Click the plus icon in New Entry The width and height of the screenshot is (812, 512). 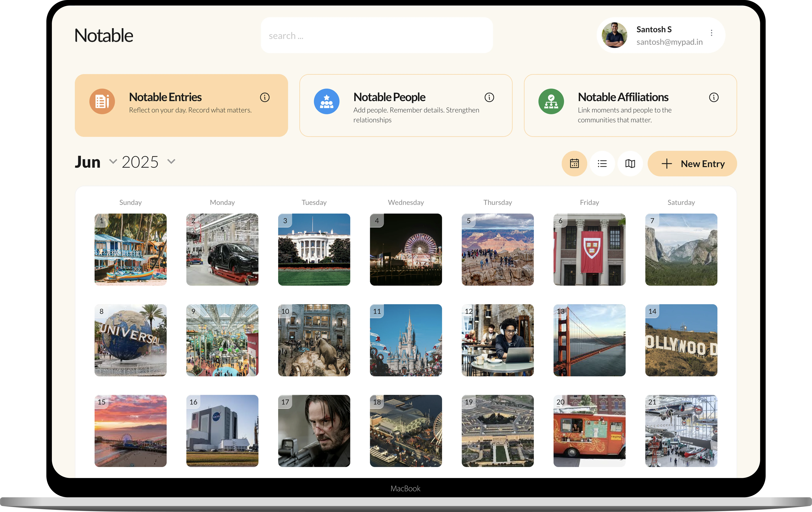[666, 164]
